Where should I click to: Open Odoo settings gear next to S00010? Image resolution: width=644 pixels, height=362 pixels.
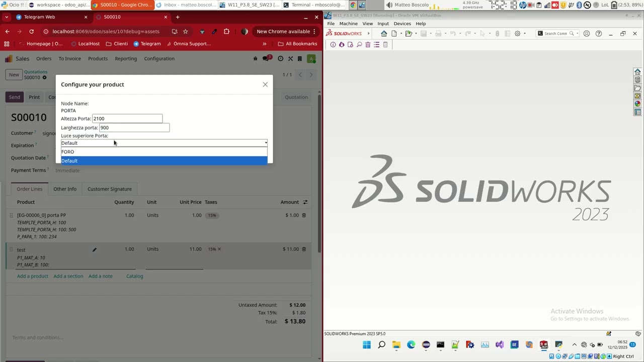44,78
